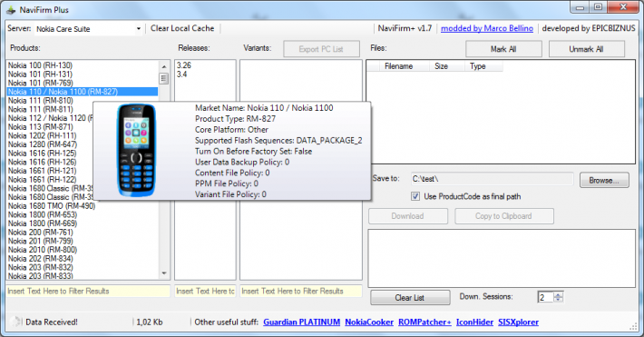644x337 pixels.
Task: Click the NaviFirm Plus title bar icon
Action: pos(11,10)
